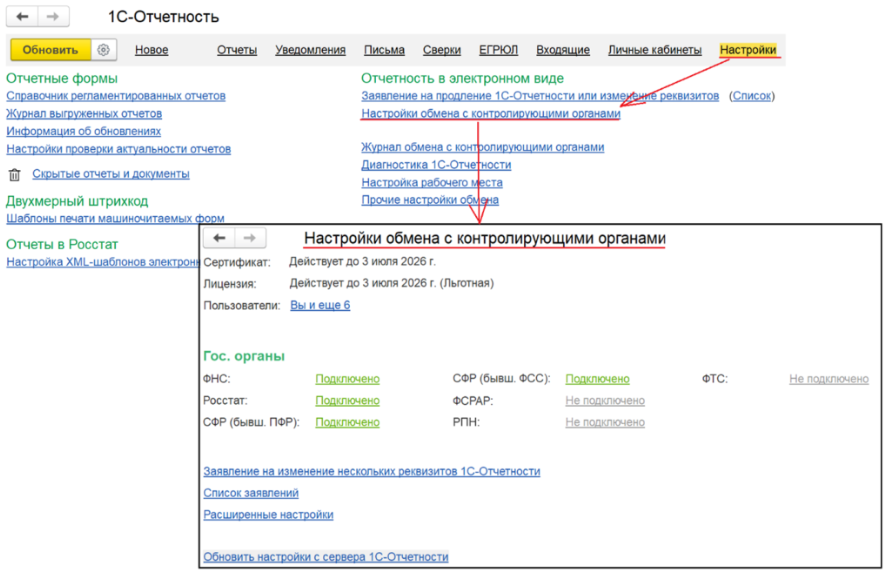The image size is (886, 572).
Task: Click the trash bin icon beside Скрытые отчеты
Action: point(15,175)
